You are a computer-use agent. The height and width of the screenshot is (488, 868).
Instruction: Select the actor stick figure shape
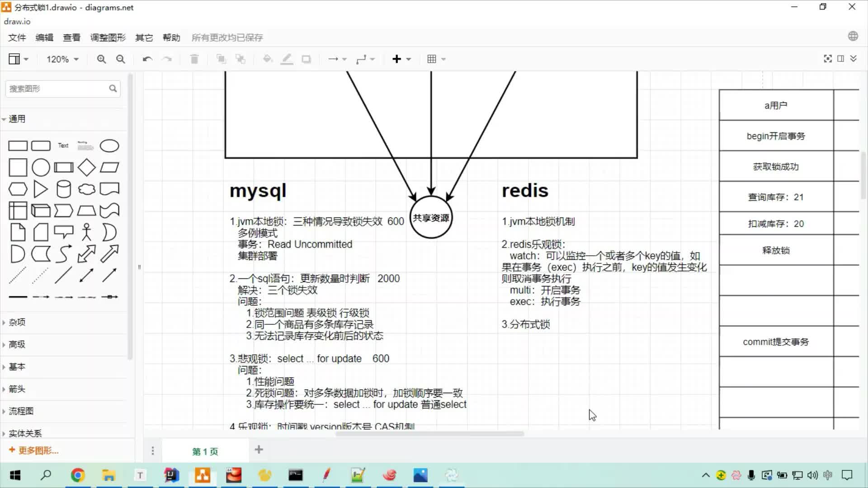click(x=86, y=232)
